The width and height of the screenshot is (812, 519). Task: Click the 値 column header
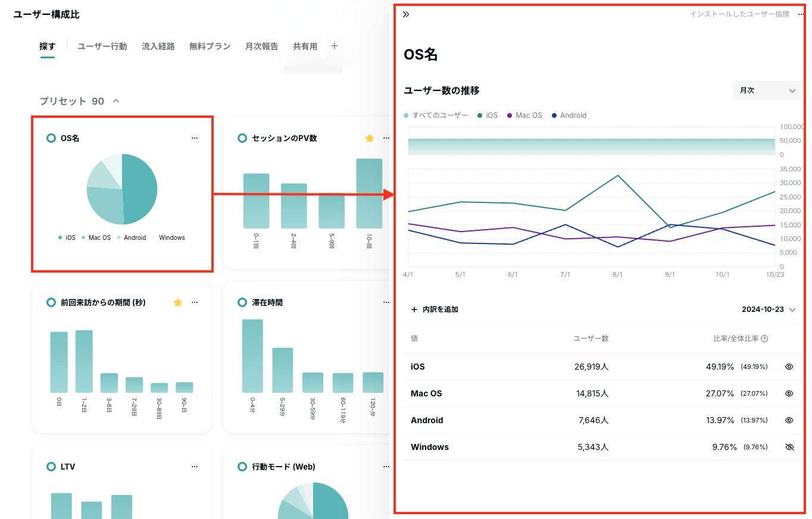[414, 339]
